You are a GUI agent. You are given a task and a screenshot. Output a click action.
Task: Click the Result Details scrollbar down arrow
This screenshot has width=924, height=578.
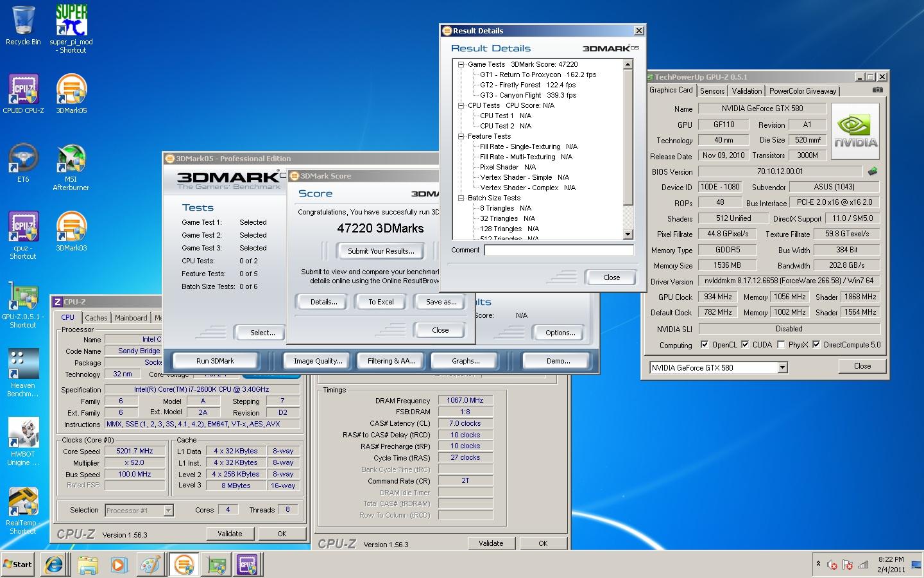[x=628, y=234]
